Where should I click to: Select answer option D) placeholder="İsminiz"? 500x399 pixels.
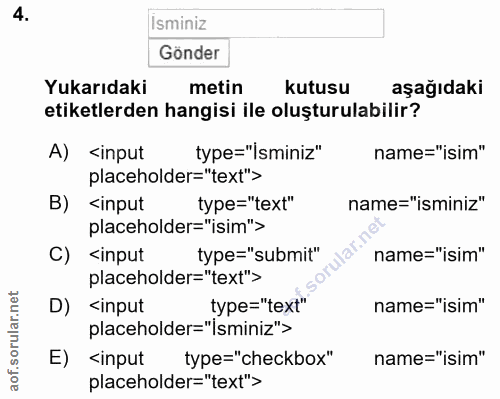[x=267, y=317]
